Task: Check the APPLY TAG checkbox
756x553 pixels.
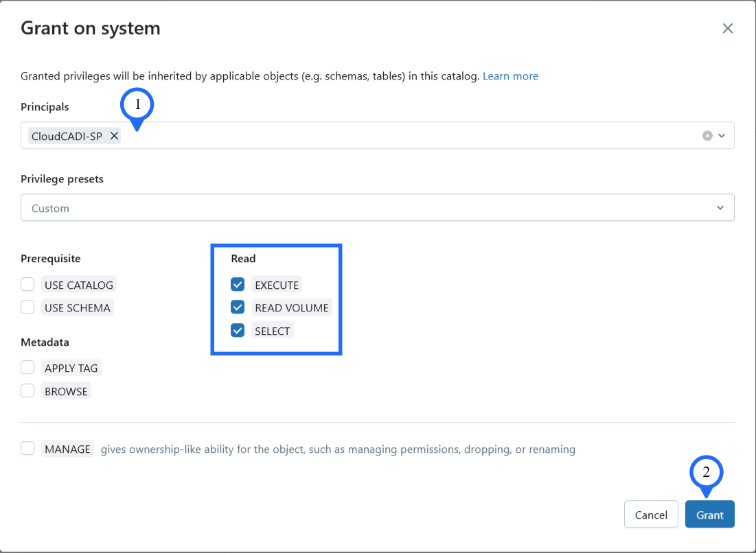Action: pos(27,368)
